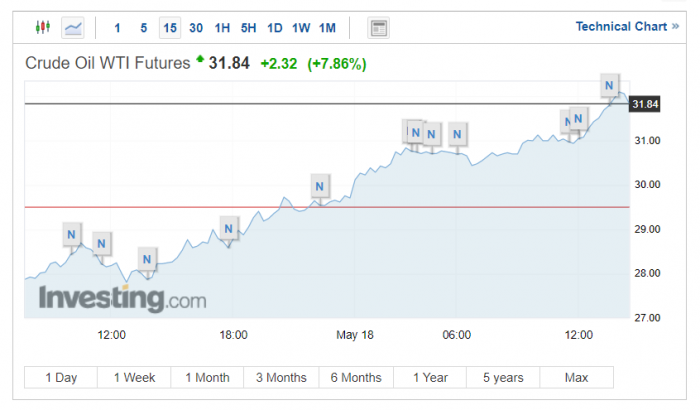Switch to the 1 Year range
700x410 pixels.
[429, 377]
